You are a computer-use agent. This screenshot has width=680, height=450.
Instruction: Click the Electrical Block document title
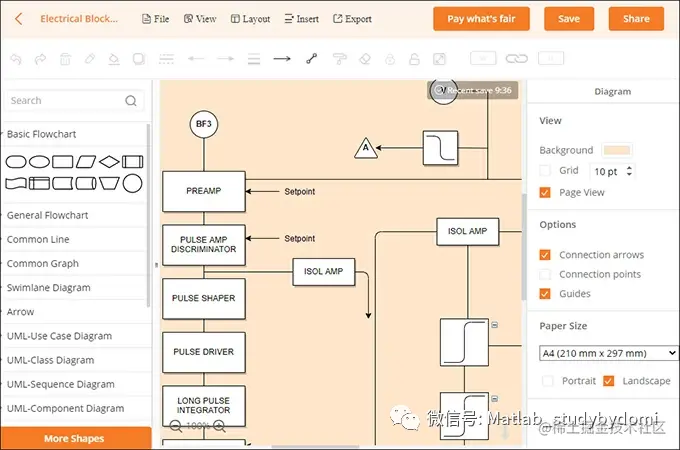pyautogui.click(x=79, y=19)
